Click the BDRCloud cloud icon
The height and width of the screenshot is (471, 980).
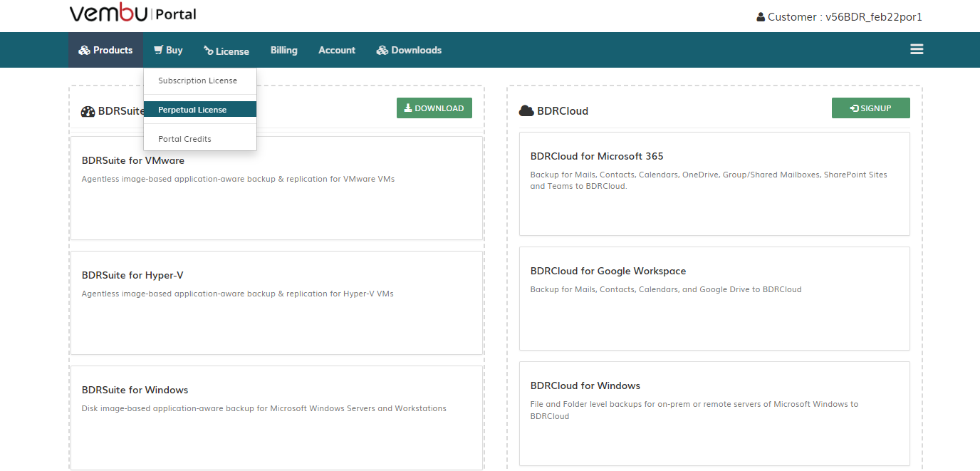point(526,111)
